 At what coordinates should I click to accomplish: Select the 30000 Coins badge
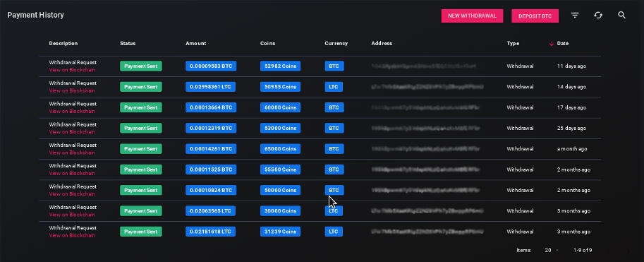[x=281, y=211]
